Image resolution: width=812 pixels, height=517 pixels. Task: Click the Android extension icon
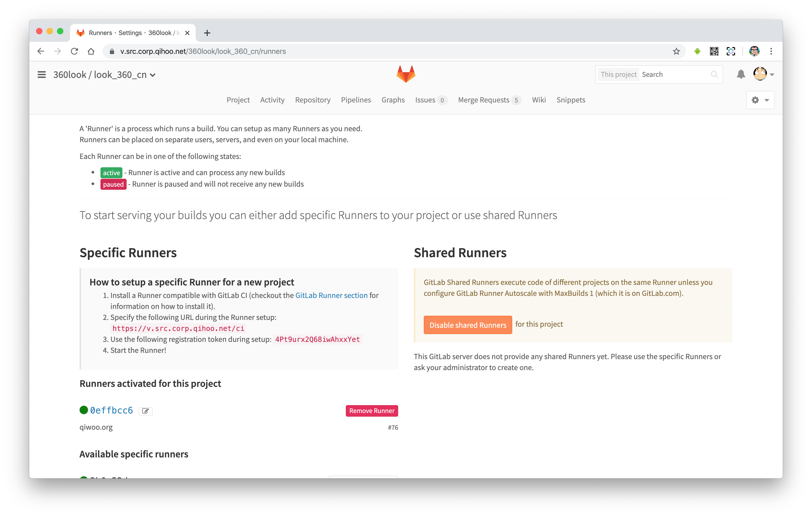pyautogui.click(x=697, y=51)
